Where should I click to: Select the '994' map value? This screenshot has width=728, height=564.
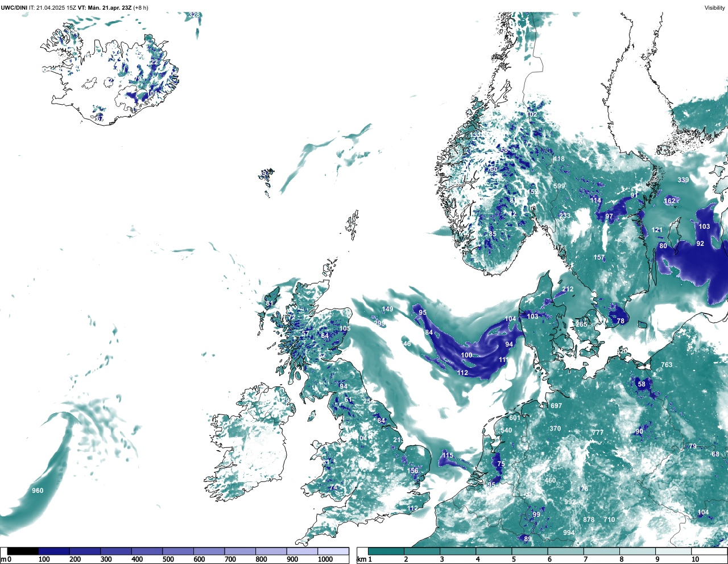pos(569,533)
